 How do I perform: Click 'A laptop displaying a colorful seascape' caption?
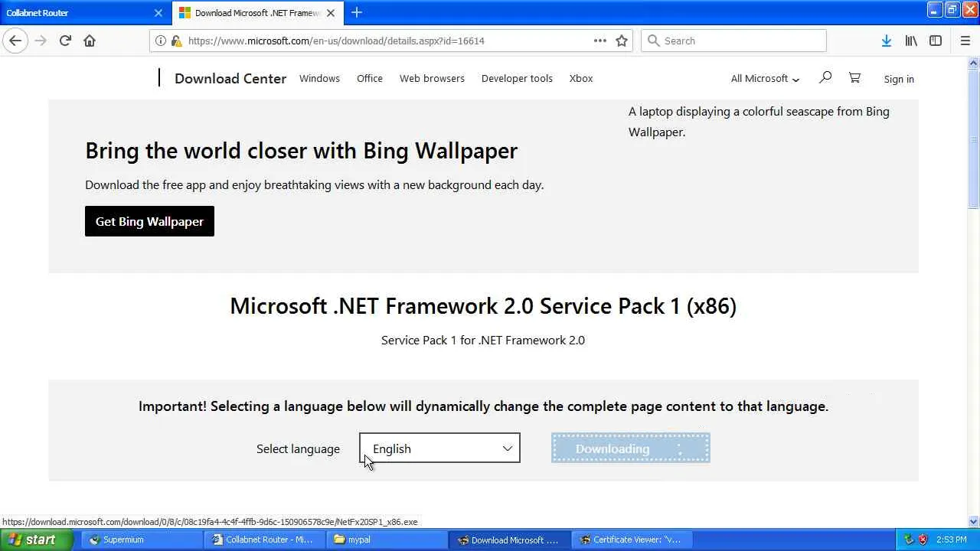click(759, 122)
